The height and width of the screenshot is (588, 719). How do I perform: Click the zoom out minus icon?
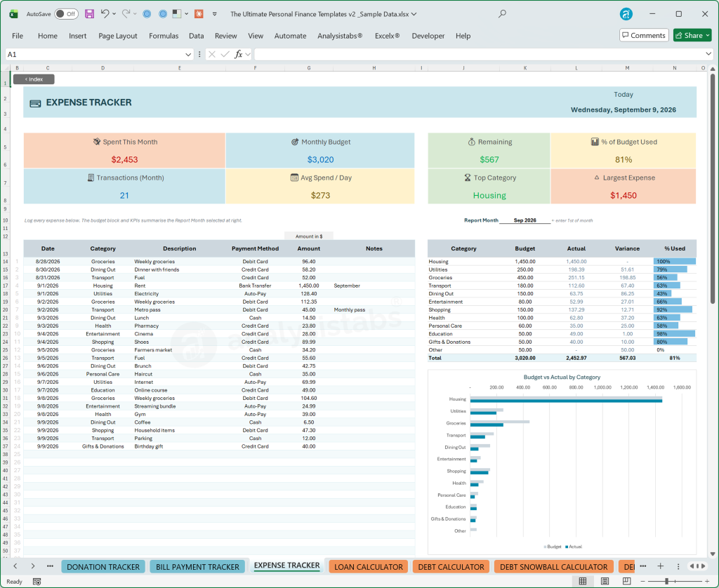pos(642,581)
